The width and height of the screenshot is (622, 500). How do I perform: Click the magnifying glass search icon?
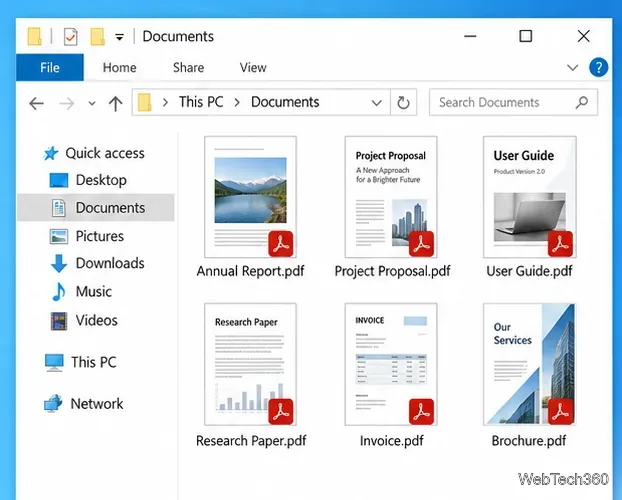[582, 102]
